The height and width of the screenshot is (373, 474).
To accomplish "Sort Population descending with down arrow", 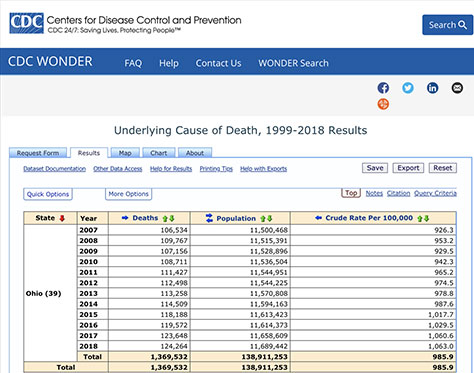I will (270, 219).
